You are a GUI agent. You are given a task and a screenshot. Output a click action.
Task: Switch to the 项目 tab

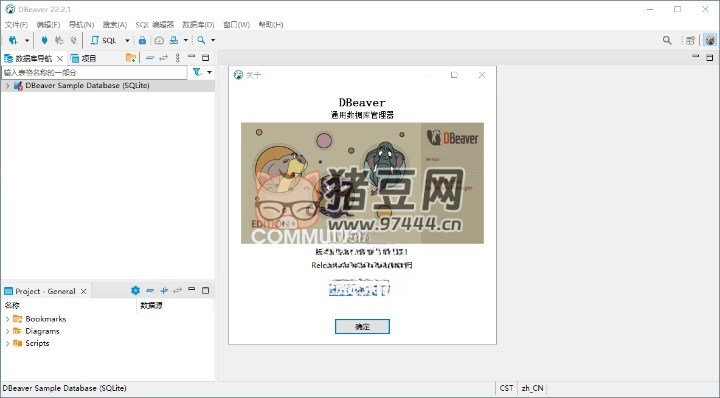[84, 59]
